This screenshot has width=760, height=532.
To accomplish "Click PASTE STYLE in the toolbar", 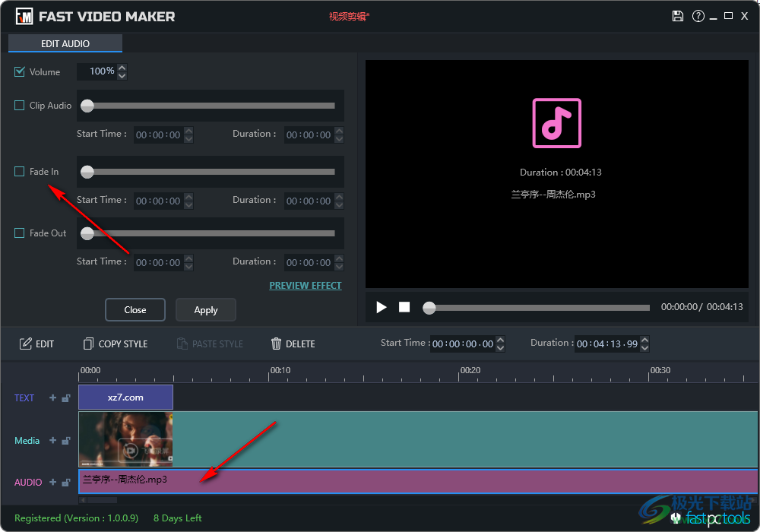I will click(x=210, y=344).
